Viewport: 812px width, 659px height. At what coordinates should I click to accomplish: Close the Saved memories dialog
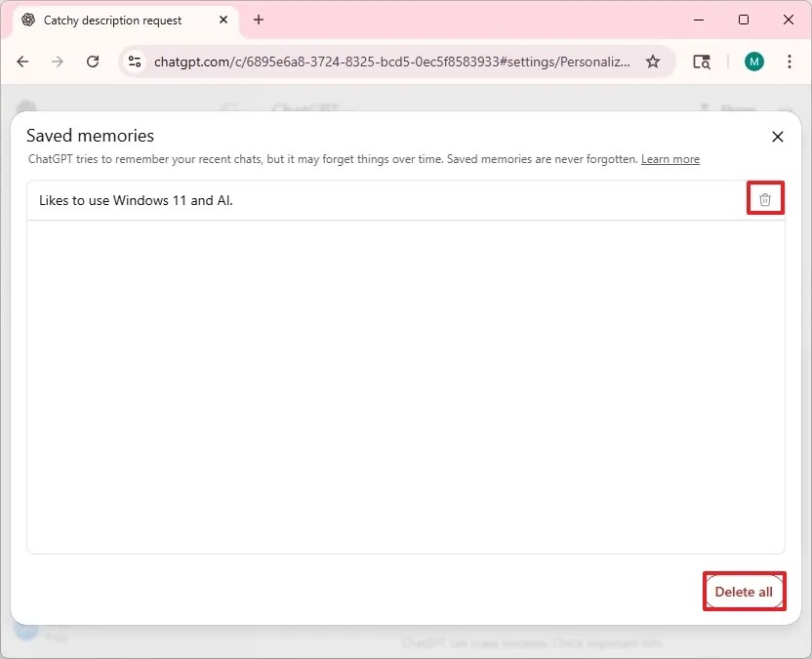(777, 137)
